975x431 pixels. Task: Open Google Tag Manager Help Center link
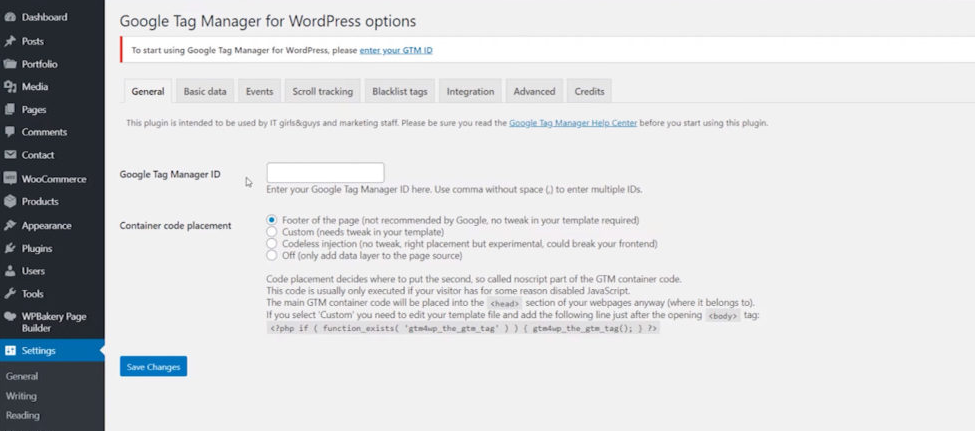click(573, 123)
